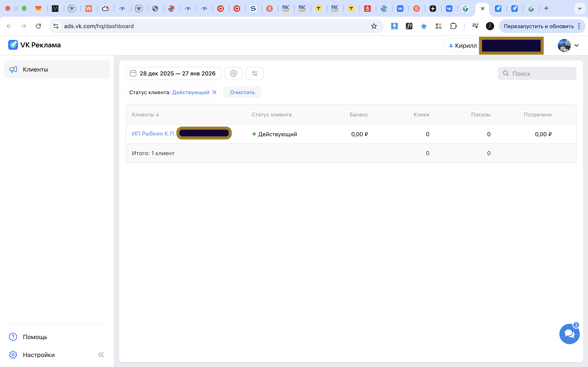Open the date range picker
Viewport: 588px width, 367px height.
[x=174, y=73]
